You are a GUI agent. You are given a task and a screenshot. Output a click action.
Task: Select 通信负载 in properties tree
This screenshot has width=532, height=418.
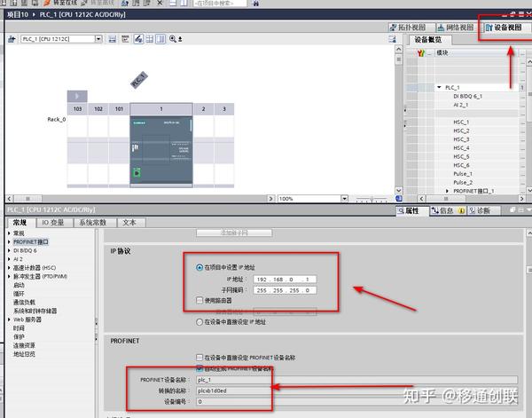pyautogui.click(x=24, y=303)
